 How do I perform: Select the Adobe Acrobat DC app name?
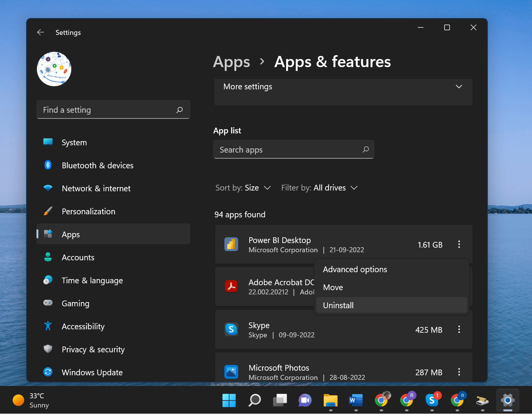point(282,283)
